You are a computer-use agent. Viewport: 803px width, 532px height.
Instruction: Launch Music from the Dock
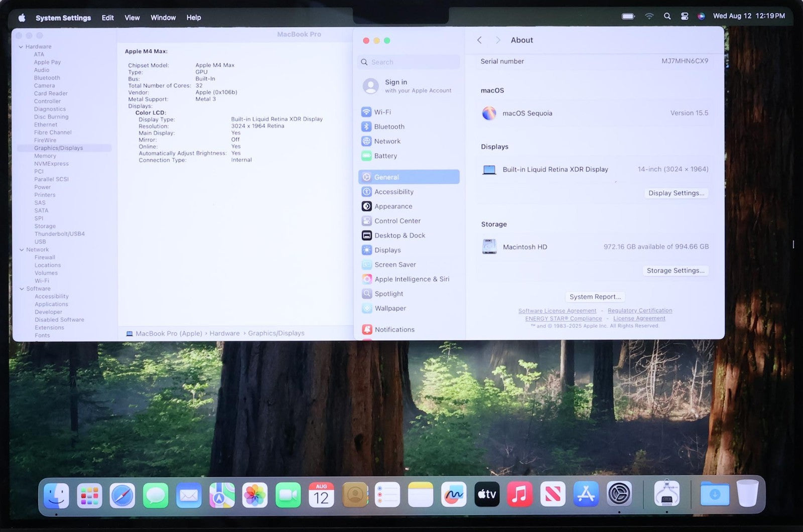click(520, 495)
